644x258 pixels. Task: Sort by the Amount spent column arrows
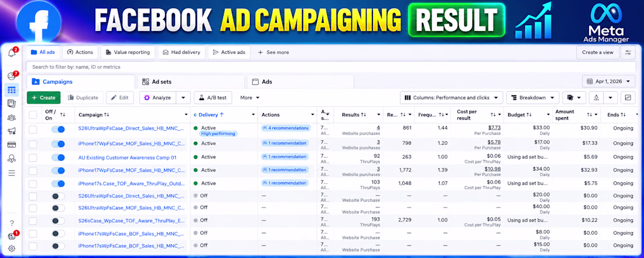tap(590, 115)
